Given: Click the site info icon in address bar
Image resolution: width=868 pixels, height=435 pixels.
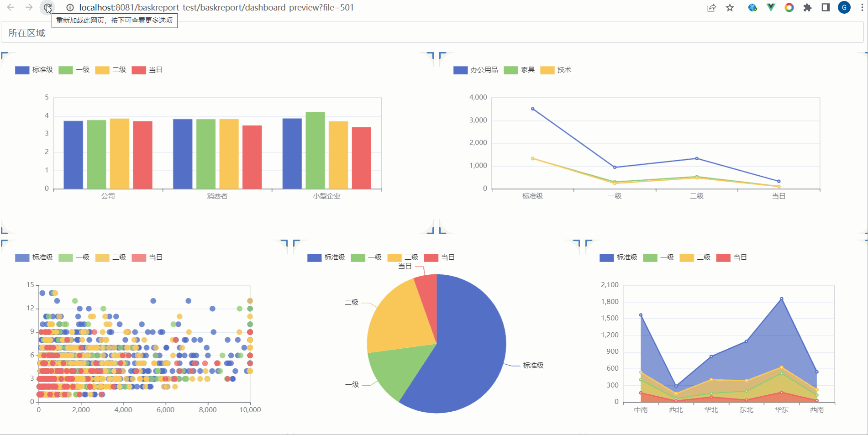Looking at the screenshot, I should point(70,8).
